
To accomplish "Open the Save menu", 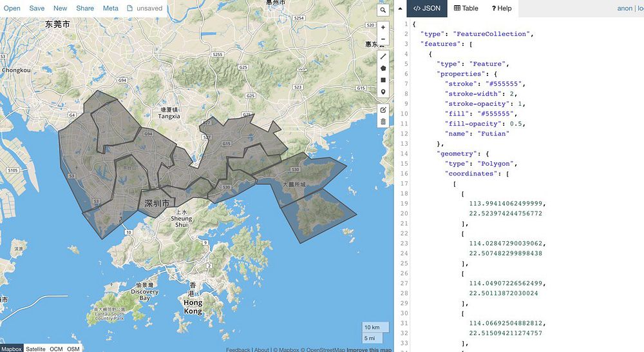I will (x=37, y=8).
